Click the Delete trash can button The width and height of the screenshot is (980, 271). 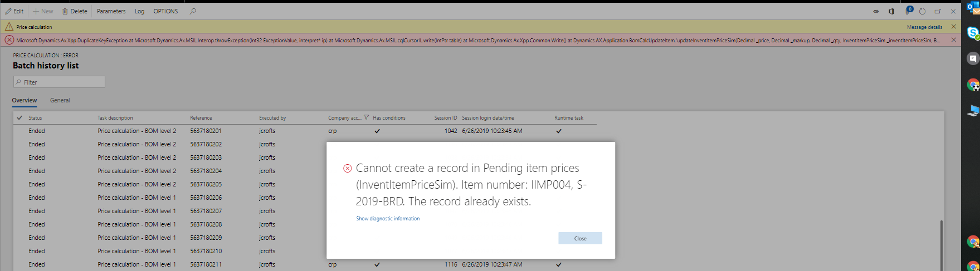tap(75, 11)
